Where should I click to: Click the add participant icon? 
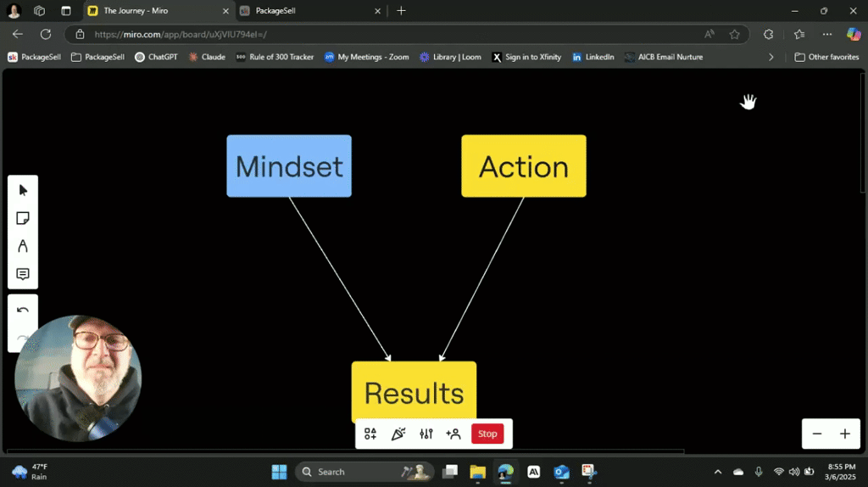[453, 434]
